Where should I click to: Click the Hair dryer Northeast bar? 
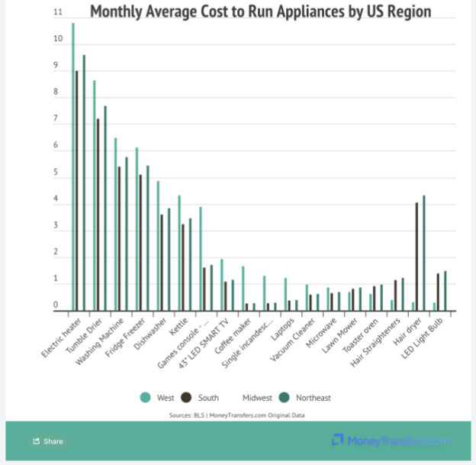point(423,253)
